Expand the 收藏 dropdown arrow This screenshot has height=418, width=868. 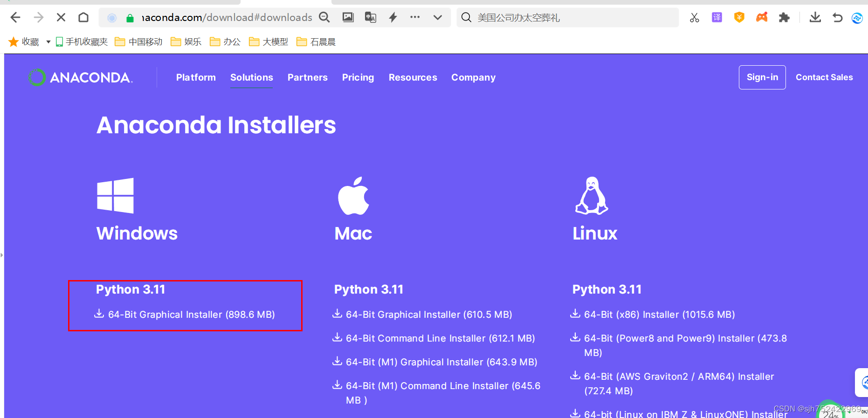point(48,42)
